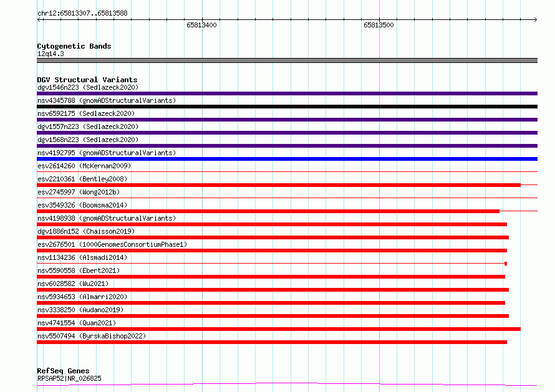Click the nsv5590558 (Ebert2021) label
The height and width of the screenshot is (392, 555).
(x=79, y=270)
